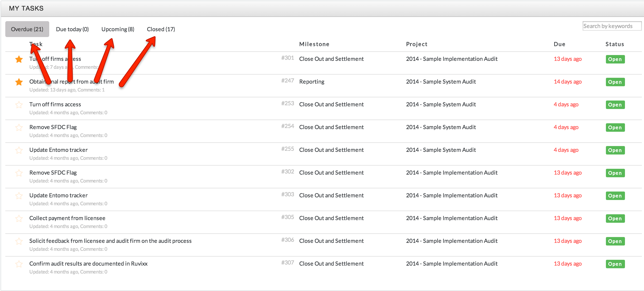The image size is (644, 291).
Task: Select the Overdue (21) tab
Action: [x=27, y=29]
